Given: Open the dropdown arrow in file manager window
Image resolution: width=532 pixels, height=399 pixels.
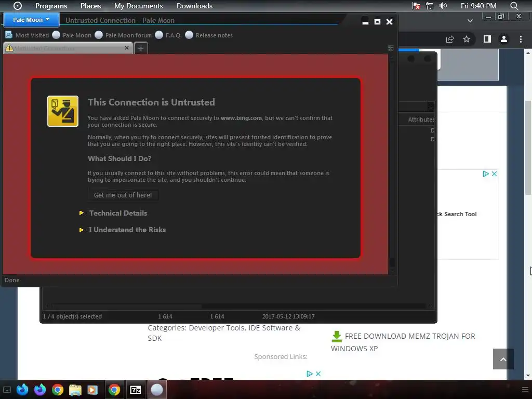Looking at the screenshot, I should coord(431,106).
